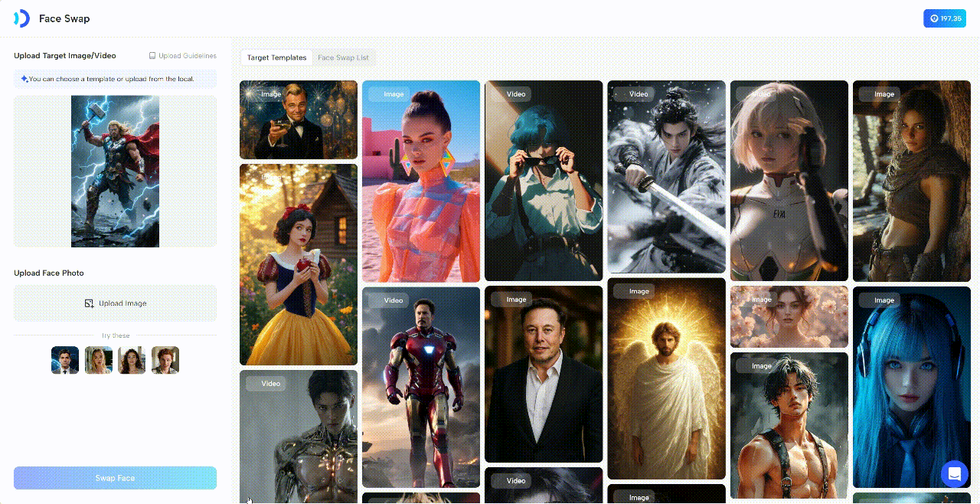Select the glowing angel with halo template
Viewport: 980px width, 504px height.
666,379
